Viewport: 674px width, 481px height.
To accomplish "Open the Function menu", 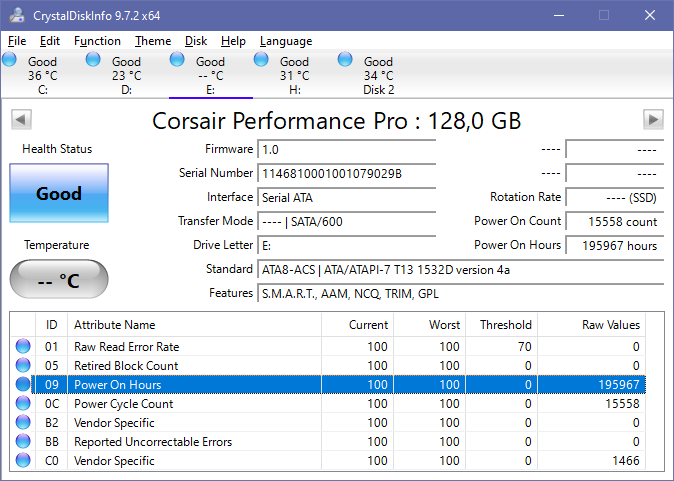I will [97, 41].
